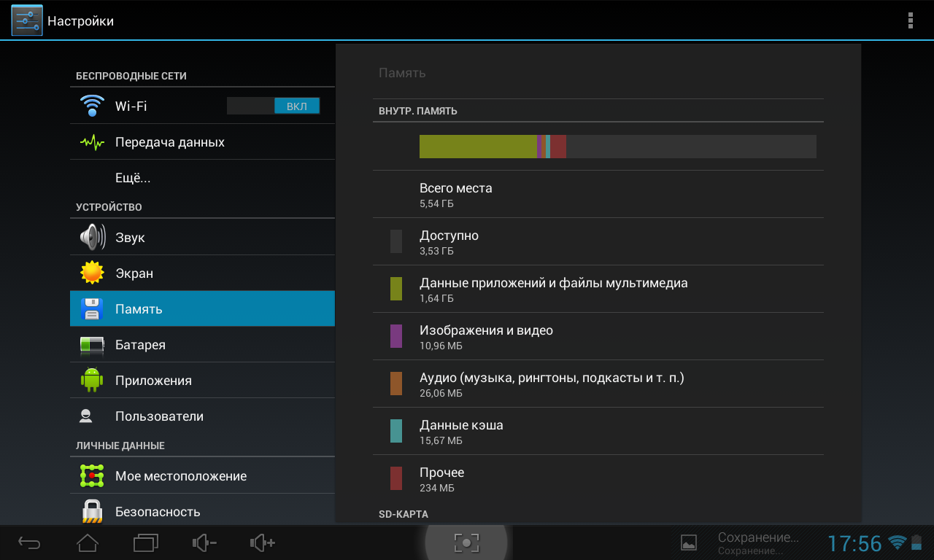Tap the screenshot capture button
This screenshot has height=560, width=934.
click(x=466, y=542)
